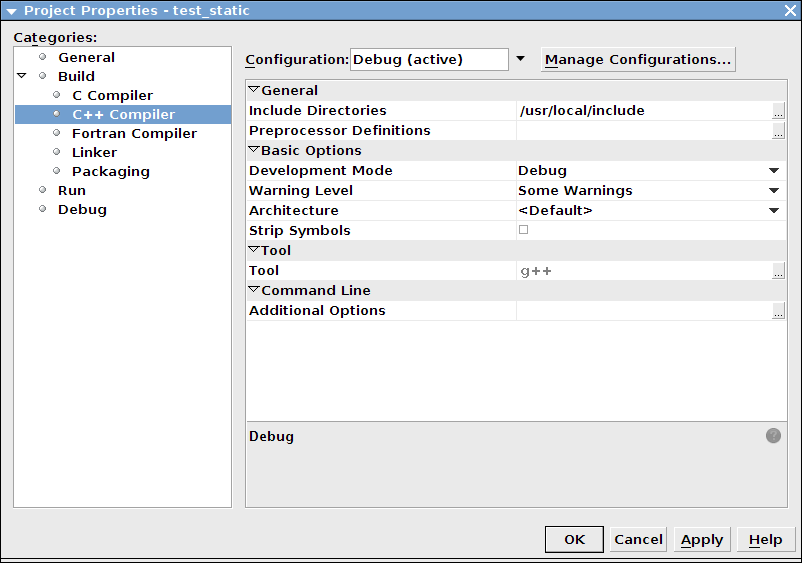Open the Architecture dropdown
The width and height of the screenshot is (802, 563).
tap(774, 211)
